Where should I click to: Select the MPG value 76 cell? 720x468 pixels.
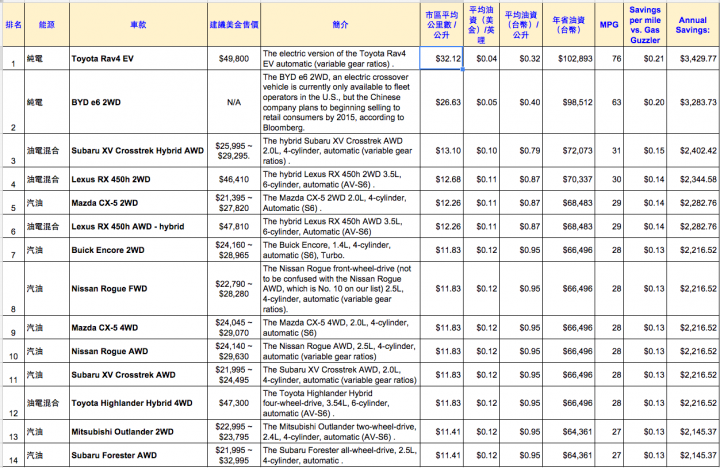click(x=609, y=58)
